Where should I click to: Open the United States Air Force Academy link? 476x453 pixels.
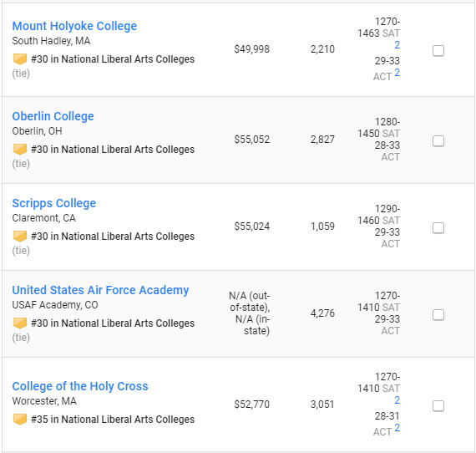(x=100, y=290)
